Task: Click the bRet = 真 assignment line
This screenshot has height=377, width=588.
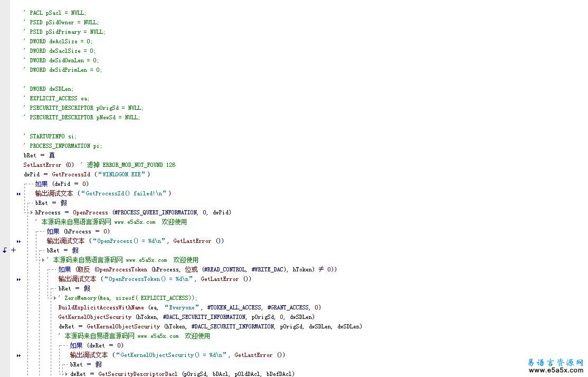Action: click(x=39, y=155)
